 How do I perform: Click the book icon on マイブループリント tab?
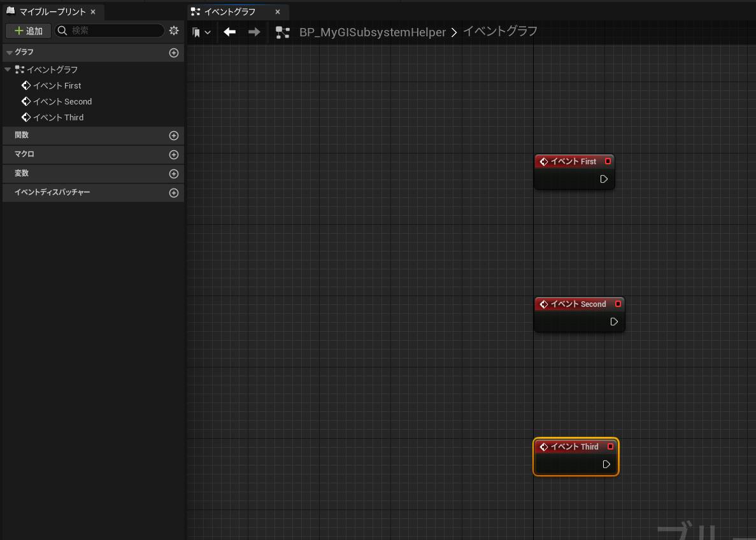[11, 11]
